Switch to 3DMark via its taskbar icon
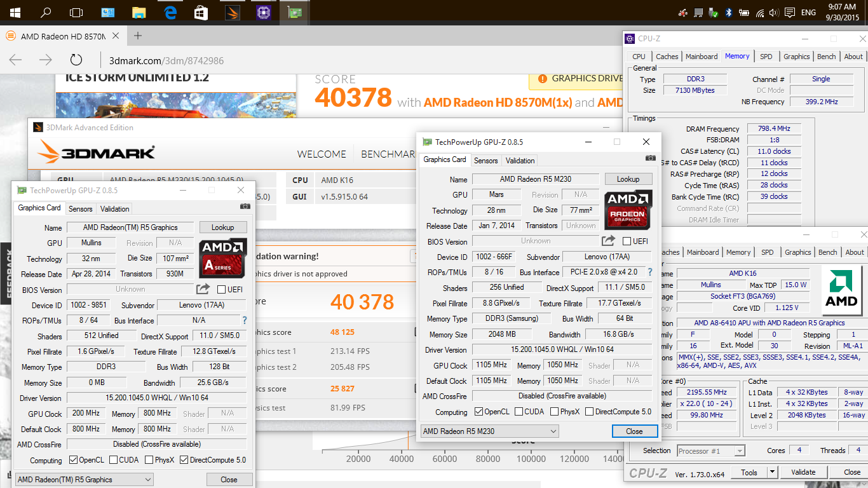 tap(233, 12)
